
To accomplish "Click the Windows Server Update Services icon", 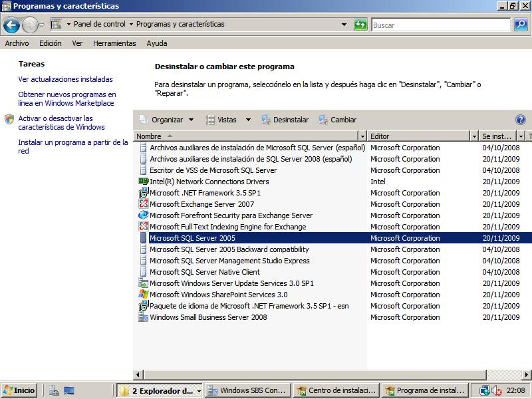I will 144,283.
